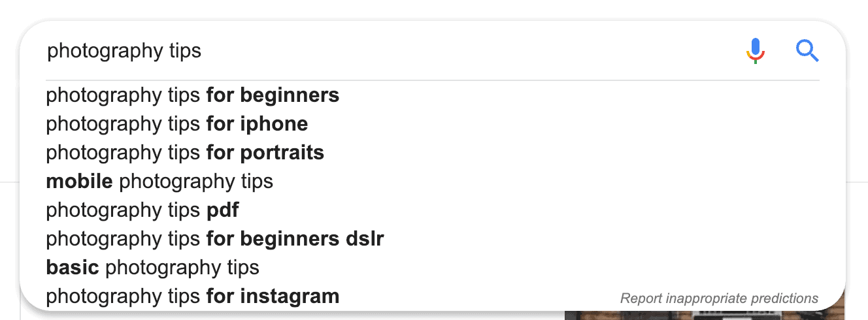Start a voice search with the mic
868x320 pixels.
click(x=755, y=51)
